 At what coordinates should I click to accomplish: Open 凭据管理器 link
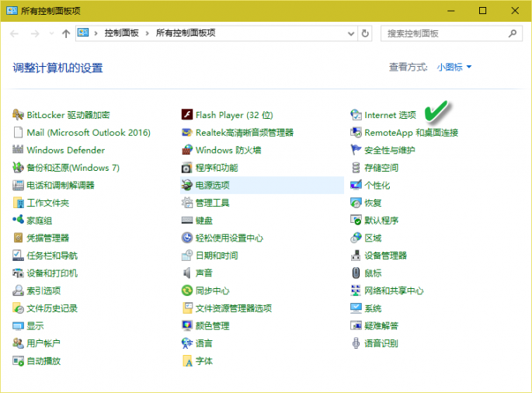coord(48,238)
